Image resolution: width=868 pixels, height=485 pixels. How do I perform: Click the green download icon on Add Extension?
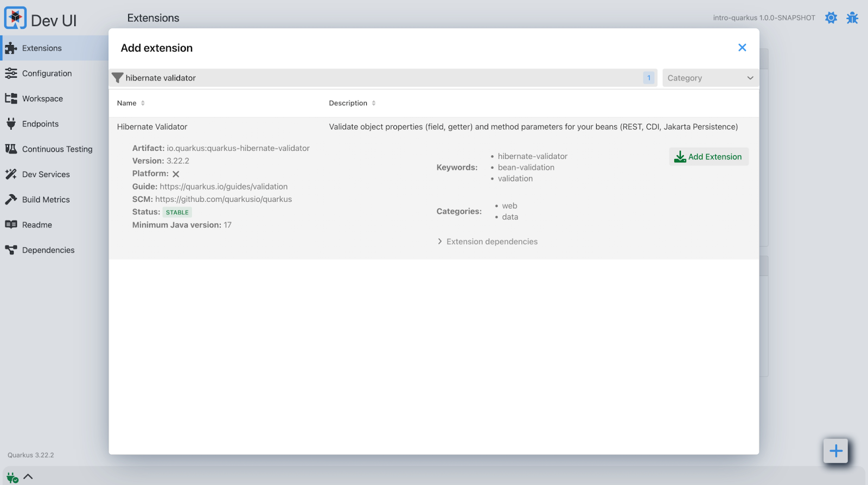(680, 157)
